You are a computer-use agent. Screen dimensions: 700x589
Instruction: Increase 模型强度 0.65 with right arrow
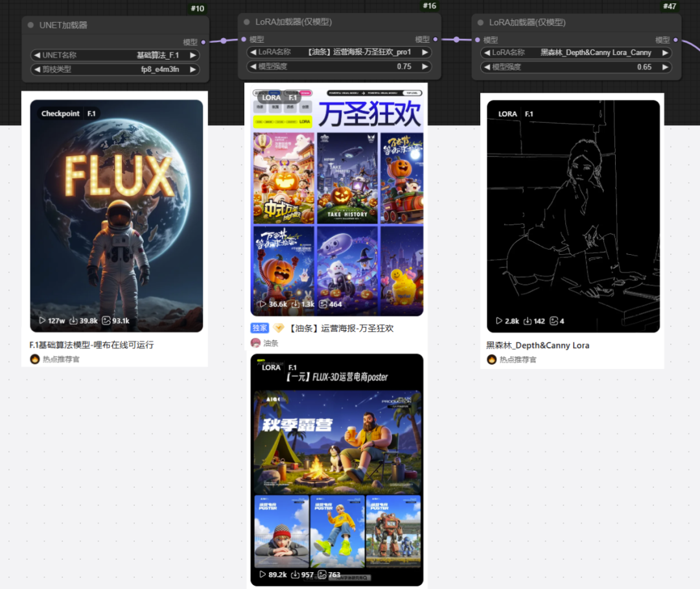click(665, 67)
